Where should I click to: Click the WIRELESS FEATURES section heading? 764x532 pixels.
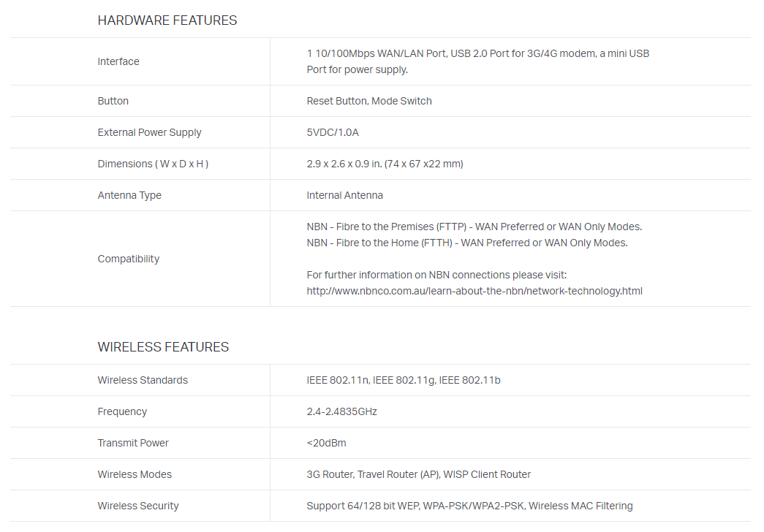coord(163,347)
